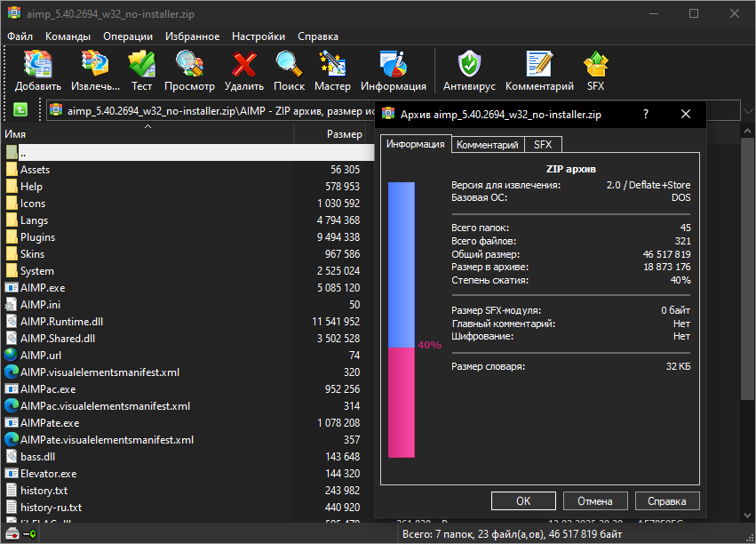Run the Тест archive check icon

coord(141,64)
